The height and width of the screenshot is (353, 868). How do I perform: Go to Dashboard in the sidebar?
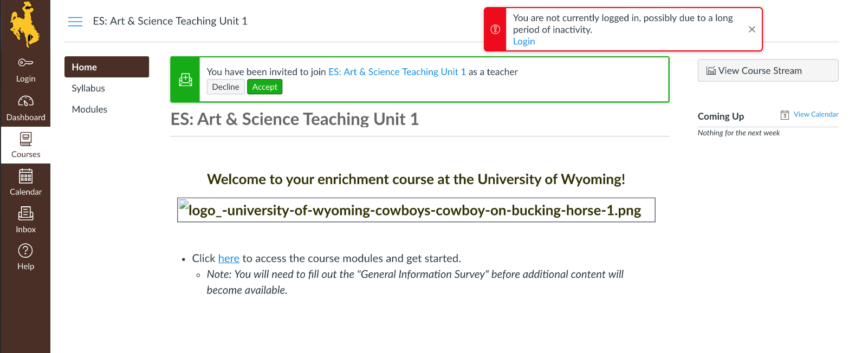tap(25, 108)
